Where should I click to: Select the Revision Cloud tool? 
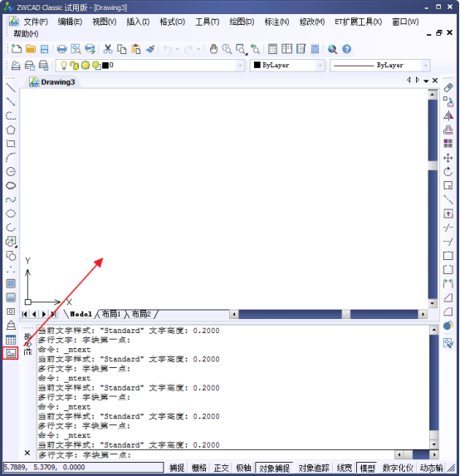[11, 185]
